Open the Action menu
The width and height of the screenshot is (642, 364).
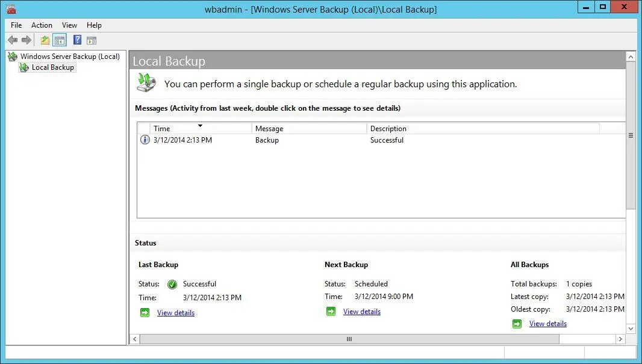[42, 25]
